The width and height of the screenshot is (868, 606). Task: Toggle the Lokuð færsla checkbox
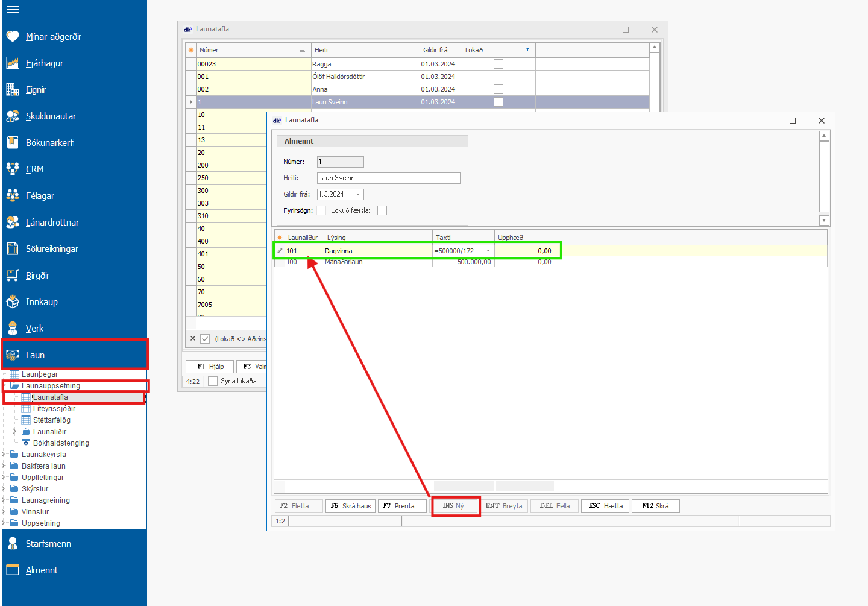pos(382,210)
